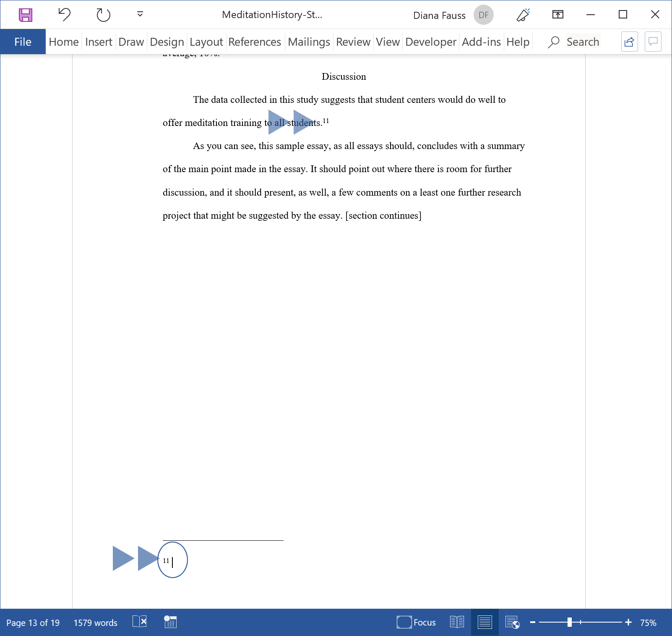The width and height of the screenshot is (672, 636).
Task: Open Ribbon Display Options
Action: pyautogui.click(x=557, y=15)
